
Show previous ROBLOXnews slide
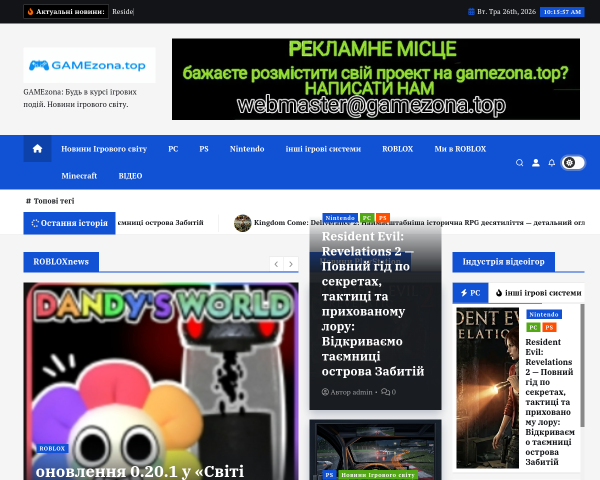pos(276,264)
